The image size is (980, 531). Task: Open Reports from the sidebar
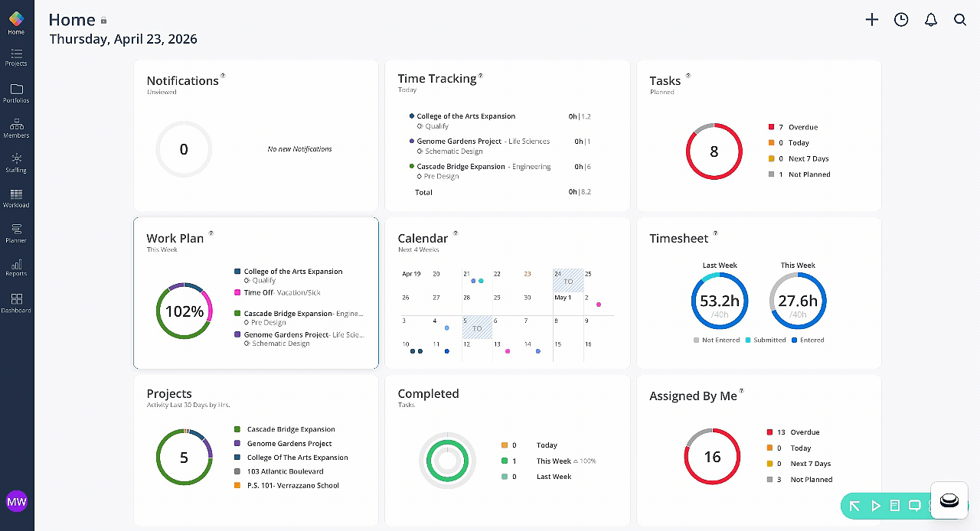click(16, 267)
